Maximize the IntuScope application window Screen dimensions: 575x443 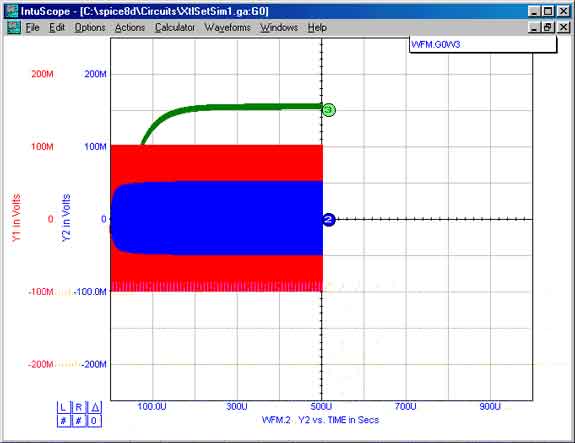(x=548, y=11)
